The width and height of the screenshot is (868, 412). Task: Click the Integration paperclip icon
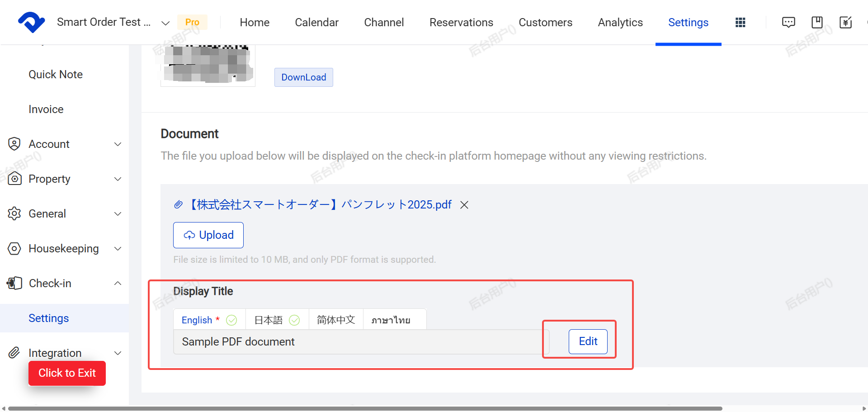click(x=14, y=353)
